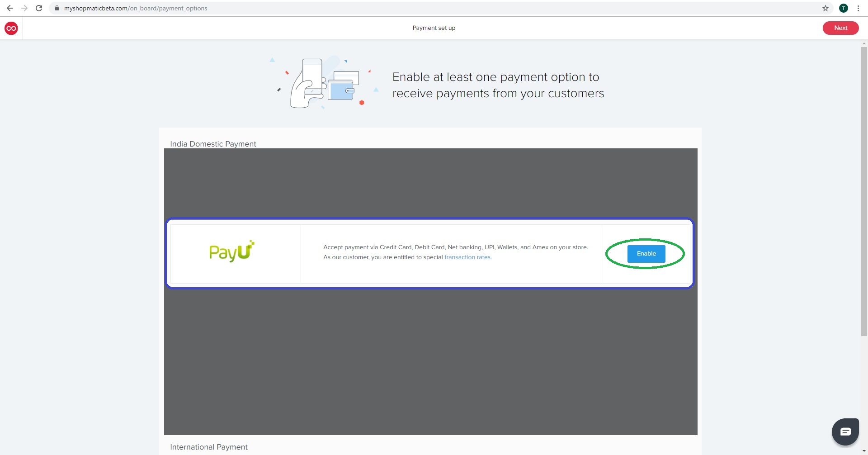Go back using the browser back arrow
Image resolution: width=868 pixels, height=455 pixels.
click(x=10, y=8)
